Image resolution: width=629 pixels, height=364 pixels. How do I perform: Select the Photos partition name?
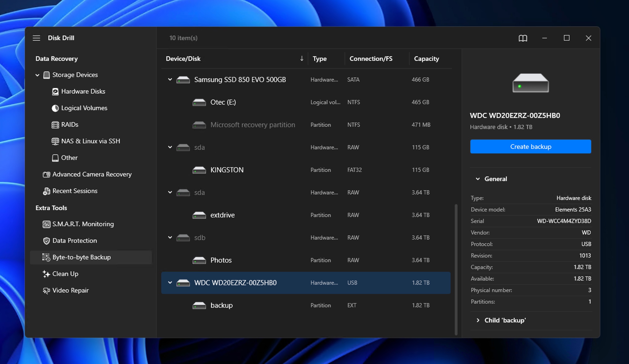point(221,260)
